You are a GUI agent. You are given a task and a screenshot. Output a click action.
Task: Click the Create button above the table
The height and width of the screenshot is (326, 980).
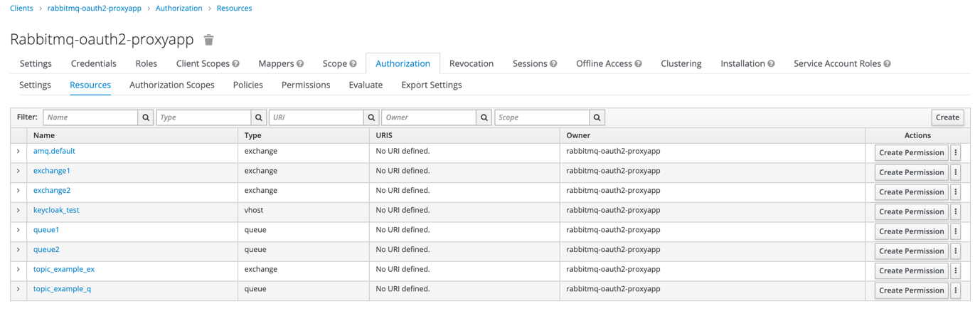[x=947, y=117]
